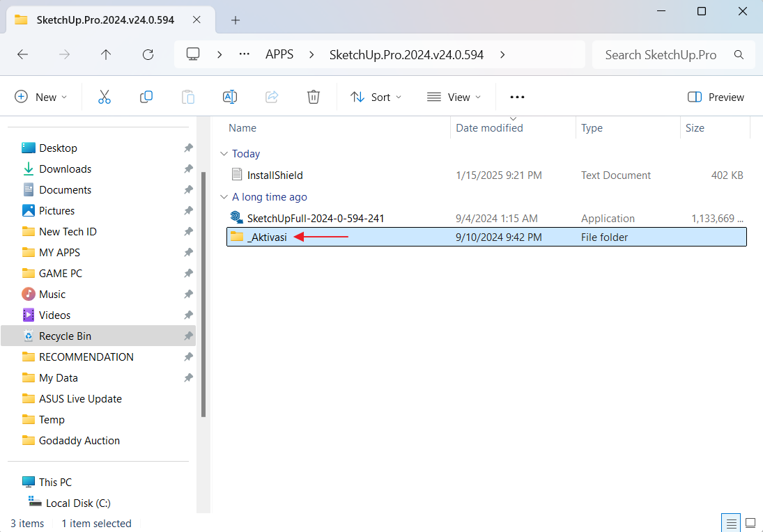763x532 pixels.
Task: Click the Delete trash can icon
Action: (x=314, y=97)
